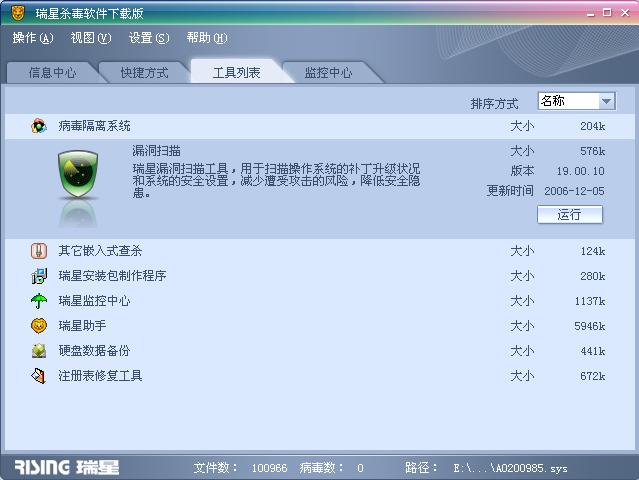Click the 瑞星助手 row text
Viewport: 639px width, 480px height.
(x=82, y=326)
